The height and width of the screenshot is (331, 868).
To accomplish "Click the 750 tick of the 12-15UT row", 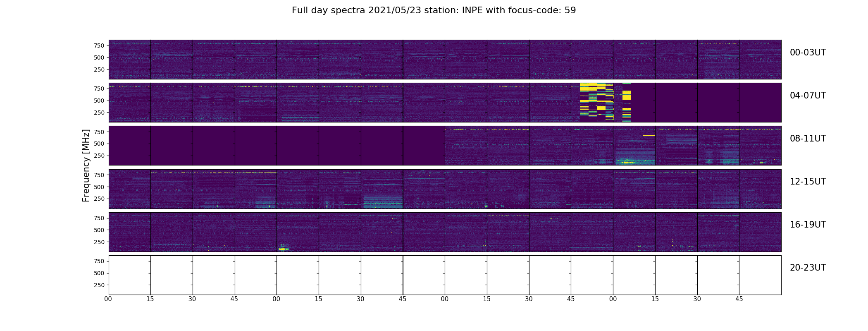I will (x=99, y=175).
